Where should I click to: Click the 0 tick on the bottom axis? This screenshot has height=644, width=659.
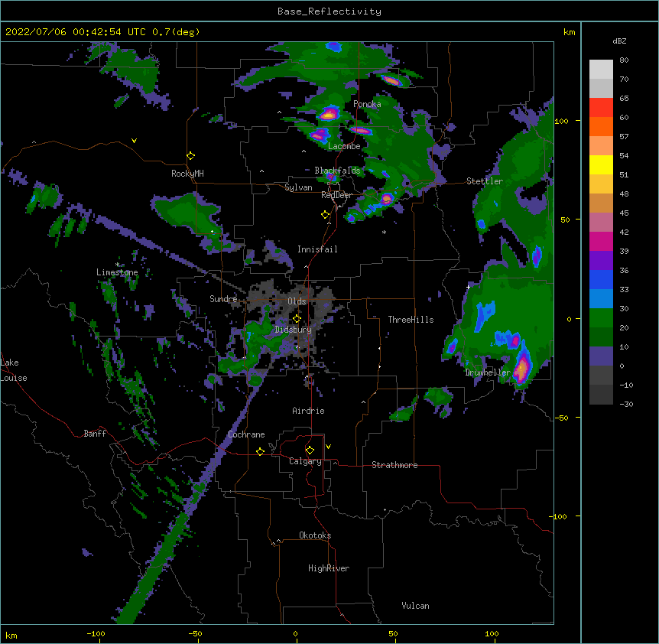pos(295,634)
